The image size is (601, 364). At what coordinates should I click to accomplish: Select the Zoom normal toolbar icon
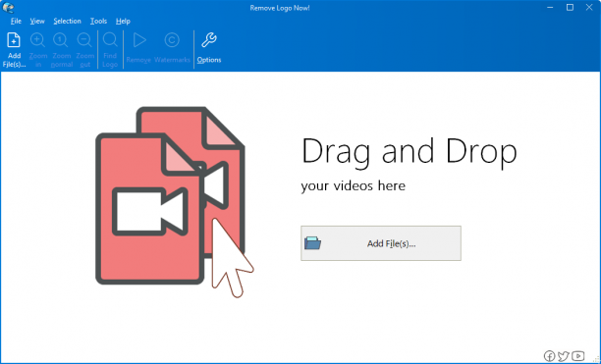click(x=61, y=40)
